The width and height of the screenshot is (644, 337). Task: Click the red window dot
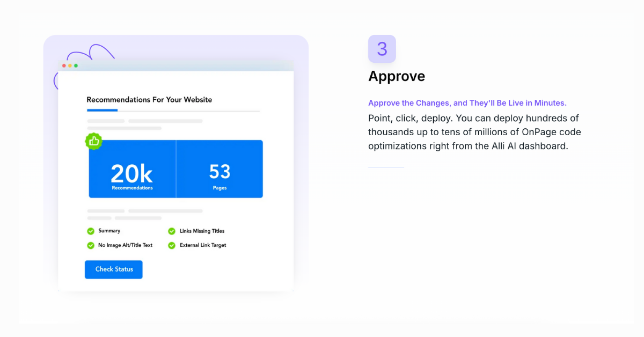(x=64, y=65)
